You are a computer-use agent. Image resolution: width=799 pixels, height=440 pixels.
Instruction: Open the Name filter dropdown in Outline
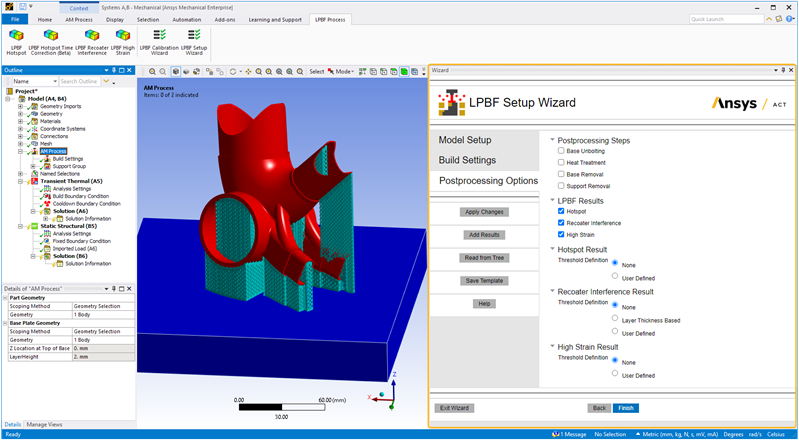55,82
